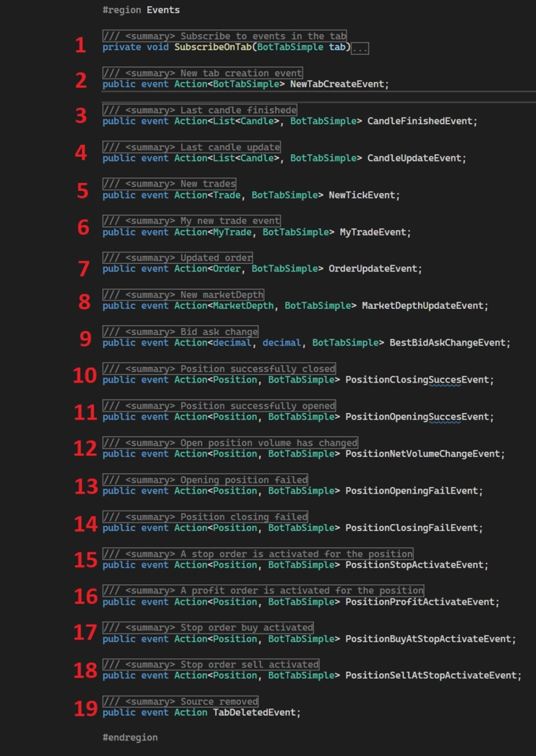Click the PositionBuyAtStopActivateEvent identifier
Viewport: 536px width, 756px height.
pos(428,639)
